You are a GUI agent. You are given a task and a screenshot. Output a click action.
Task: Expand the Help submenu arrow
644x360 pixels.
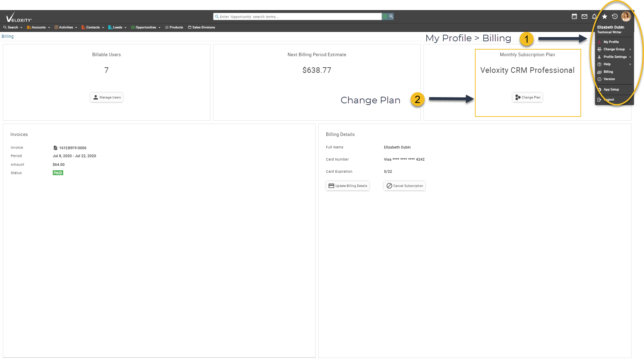pyautogui.click(x=630, y=64)
